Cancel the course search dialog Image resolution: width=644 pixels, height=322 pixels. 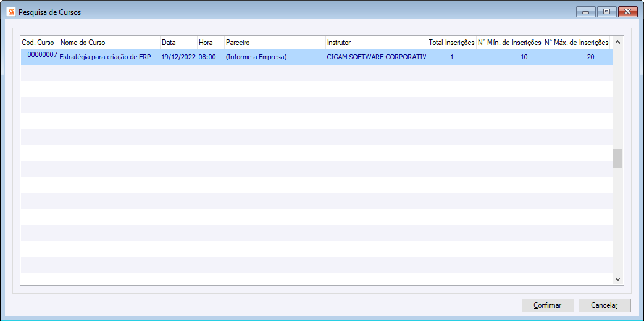[x=604, y=305]
